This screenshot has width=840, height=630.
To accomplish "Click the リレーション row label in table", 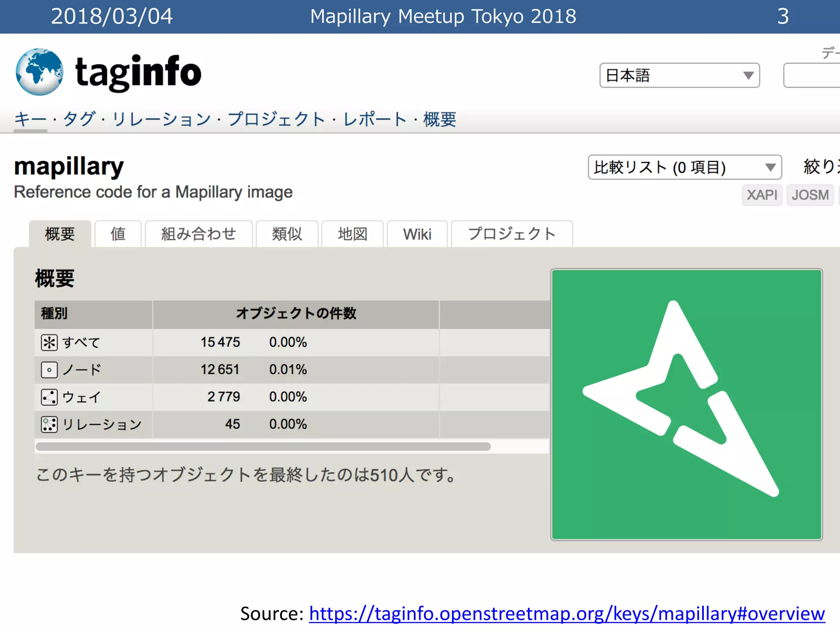I will pyautogui.click(x=102, y=425).
